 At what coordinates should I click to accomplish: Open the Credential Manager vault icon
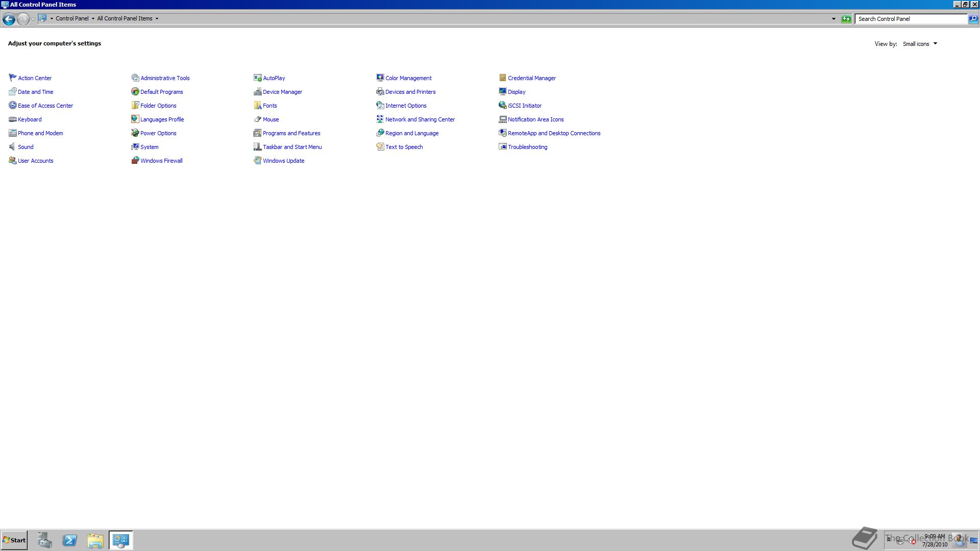502,78
